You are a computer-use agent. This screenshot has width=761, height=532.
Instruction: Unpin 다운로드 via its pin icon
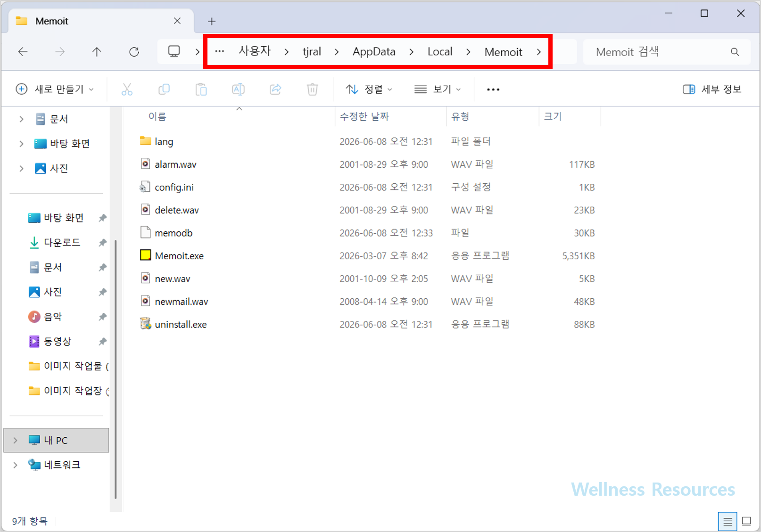click(102, 243)
